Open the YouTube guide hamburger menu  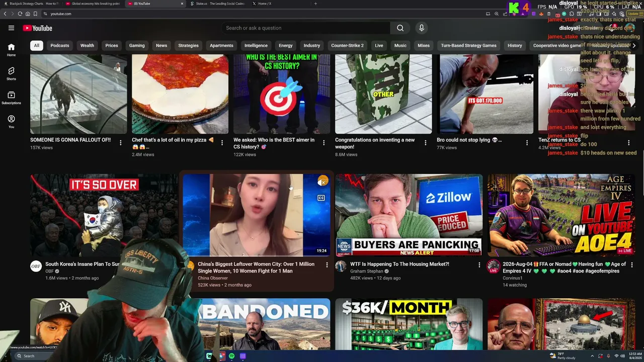[x=11, y=28]
